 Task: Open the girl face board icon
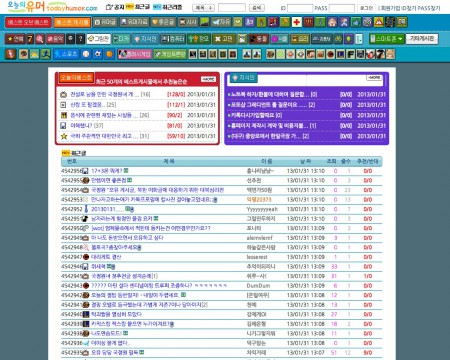tap(332, 22)
